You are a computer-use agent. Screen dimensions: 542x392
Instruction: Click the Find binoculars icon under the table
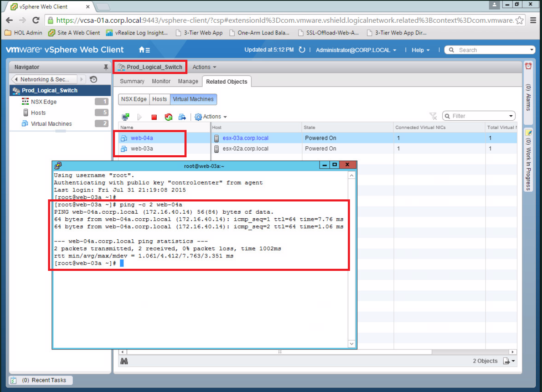pyautogui.click(x=124, y=361)
